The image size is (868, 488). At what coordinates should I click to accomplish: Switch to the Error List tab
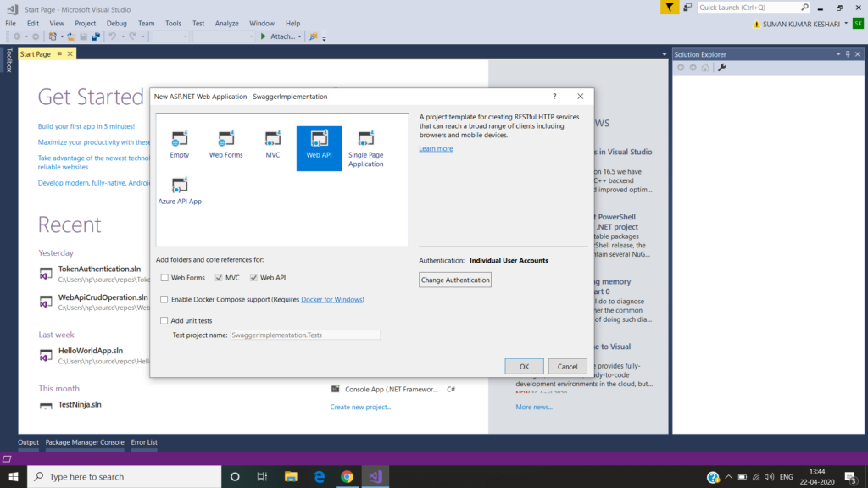pyautogui.click(x=144, y=442)
